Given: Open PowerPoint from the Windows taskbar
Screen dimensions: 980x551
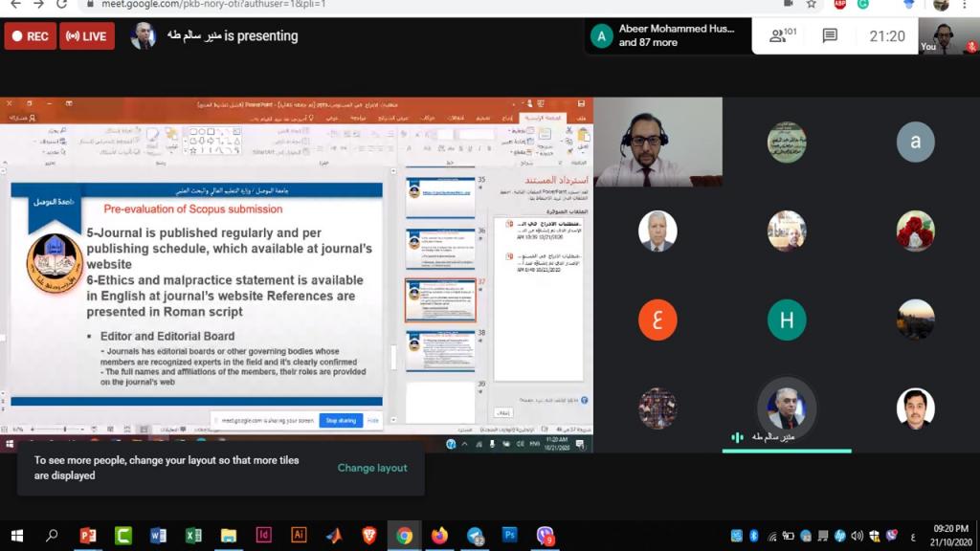Looking at the screenshot, I should click(88, 536).
